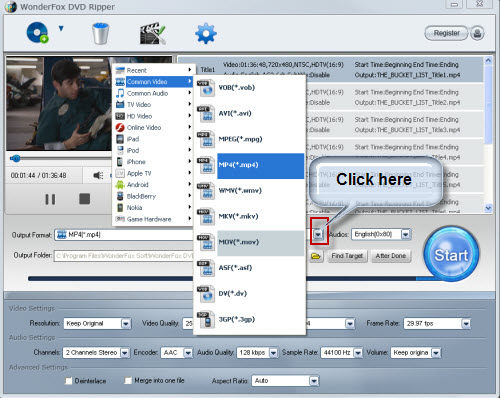Choose WMV(*.wmv) format
Screen dimensions: 500x398
pyautogui.click(x=250, y=191)
